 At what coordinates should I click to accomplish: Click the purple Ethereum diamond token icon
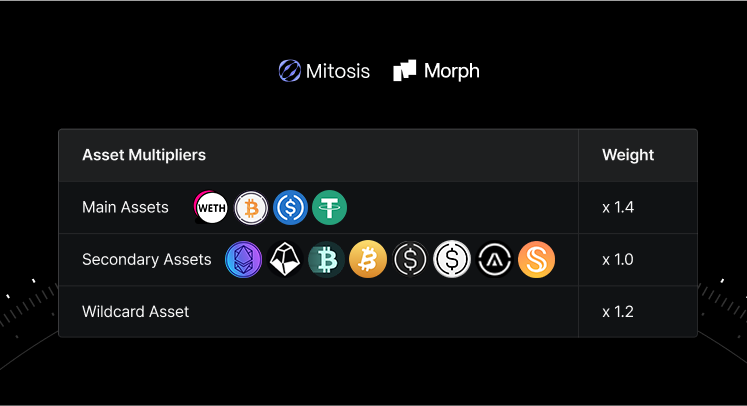click(243, 260)
